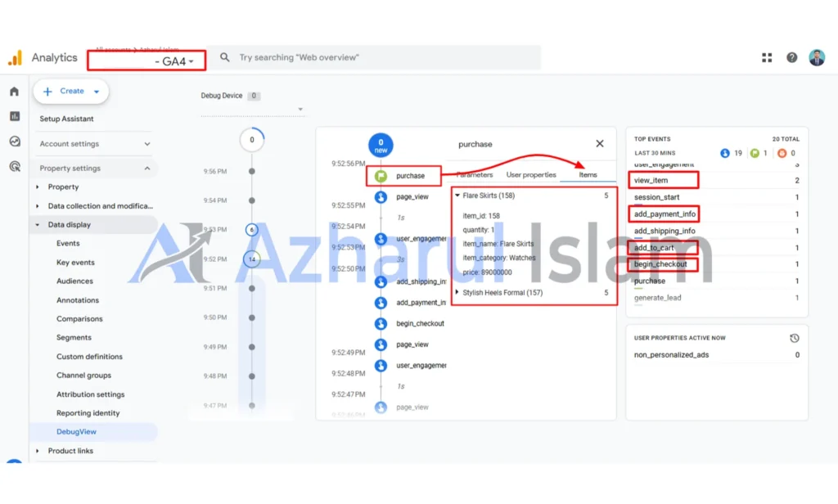Viewport: 838px width, 504px height.
Task: Expand the Product links item
Action: click(38, 451)
